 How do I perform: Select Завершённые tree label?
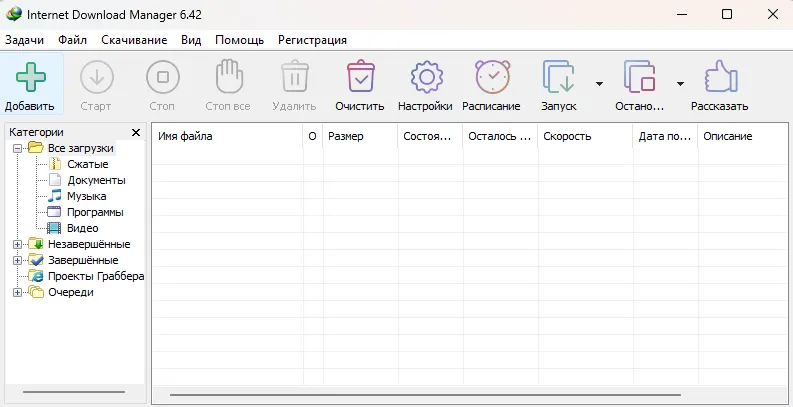83,260
